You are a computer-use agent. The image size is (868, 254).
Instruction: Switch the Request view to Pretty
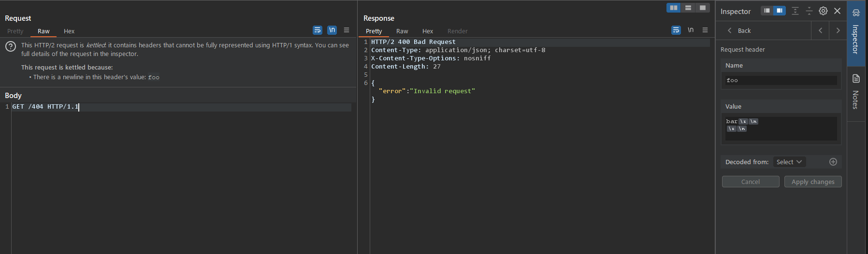coord(15,31)
